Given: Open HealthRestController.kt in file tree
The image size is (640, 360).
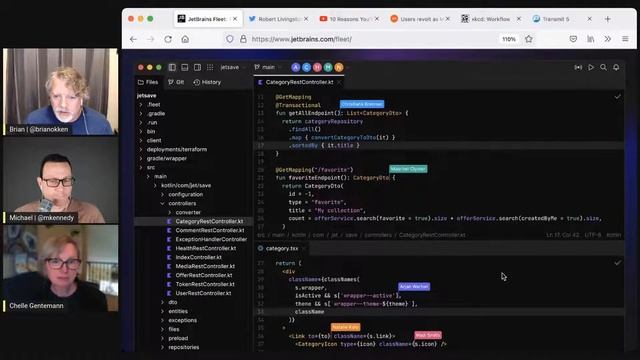Looking at the screenshot, I should pyautogui.click(x=205, y=248).
